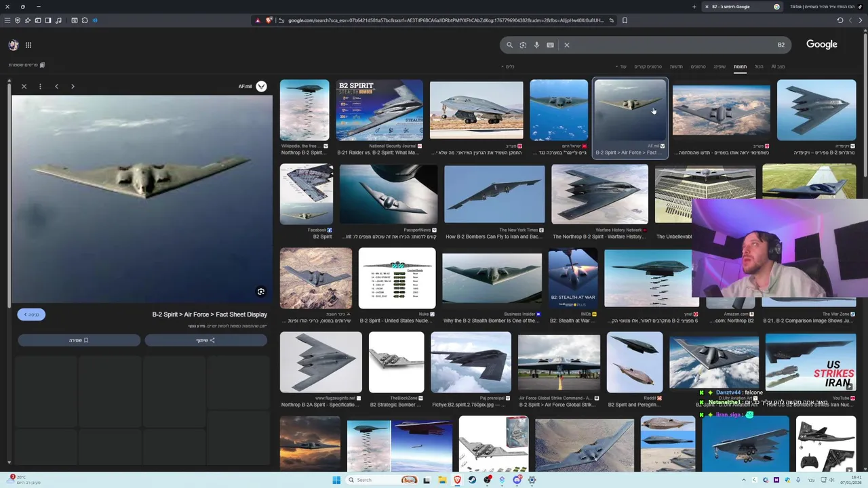Click the שיתוף share button
This screenshot has height=488, width=868.
point(205,340)
